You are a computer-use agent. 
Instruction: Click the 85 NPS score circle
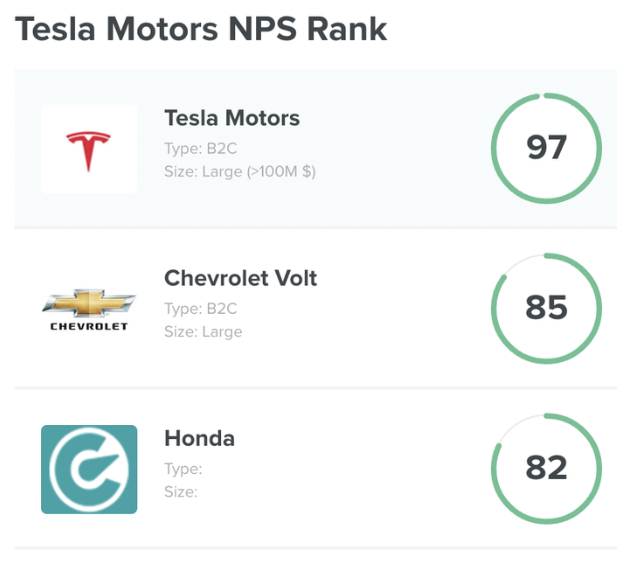pyautogui.click(x=546, y=308)
